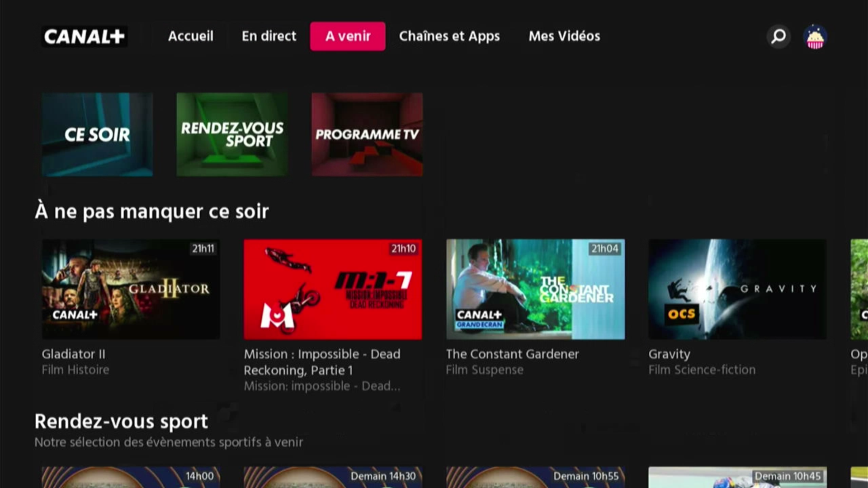Click the Film Science-fiction genre label
Screen dimensions: 868x488
coord(702,370)
